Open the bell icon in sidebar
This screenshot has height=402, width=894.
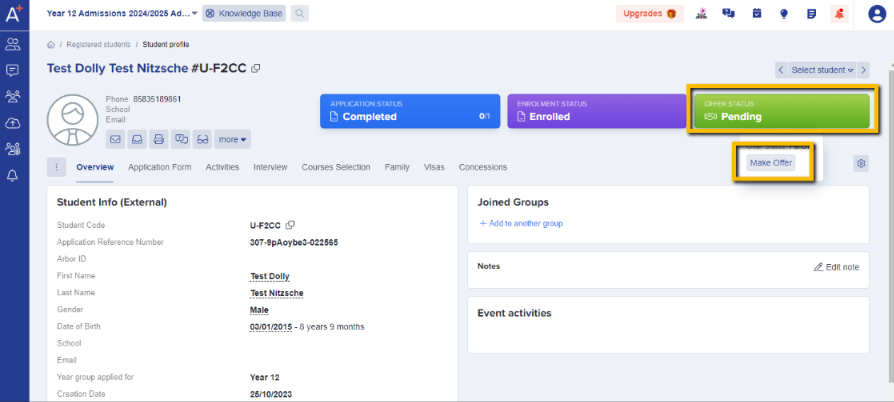12,176
